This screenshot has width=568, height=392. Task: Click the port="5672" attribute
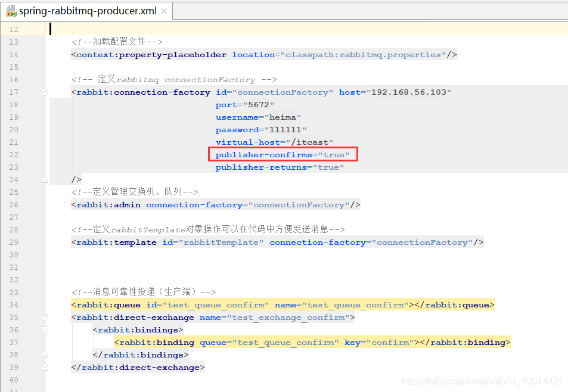245,105
